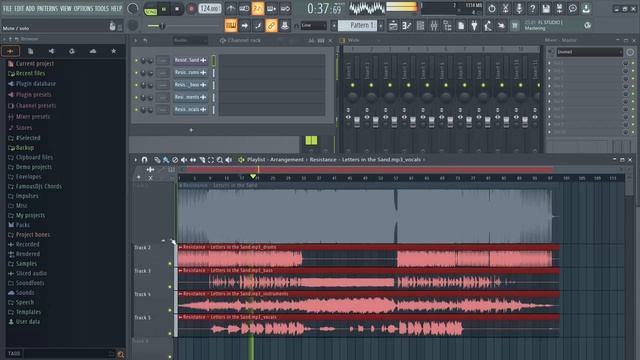Click the 124 tempo field

pyautogui.click(x=210, y=9)
